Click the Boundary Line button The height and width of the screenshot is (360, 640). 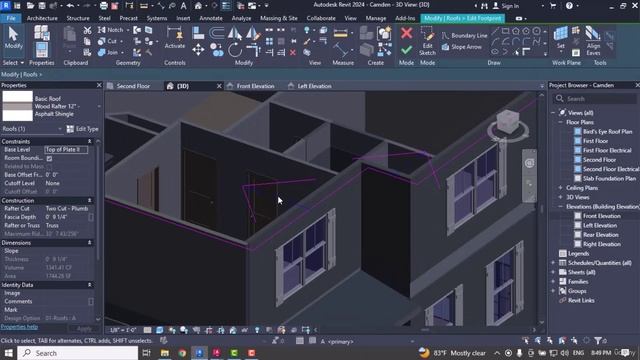pyautogui.click(x=465, y=36)
